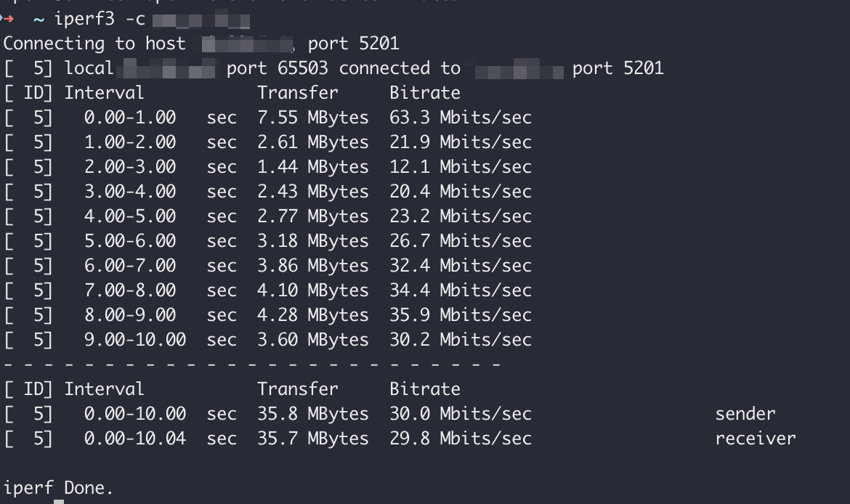
Task: Select the 7.55 MBytes transfer value
Action: coord(312,118)
